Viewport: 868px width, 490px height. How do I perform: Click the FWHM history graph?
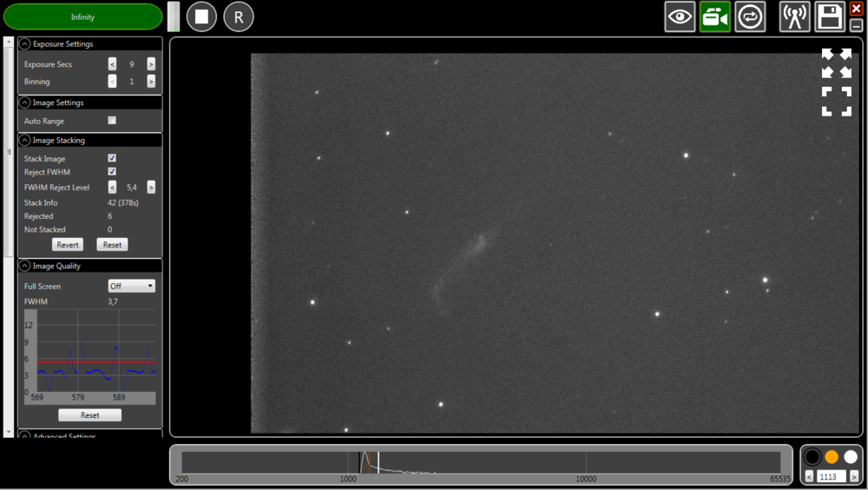point(89,356)
